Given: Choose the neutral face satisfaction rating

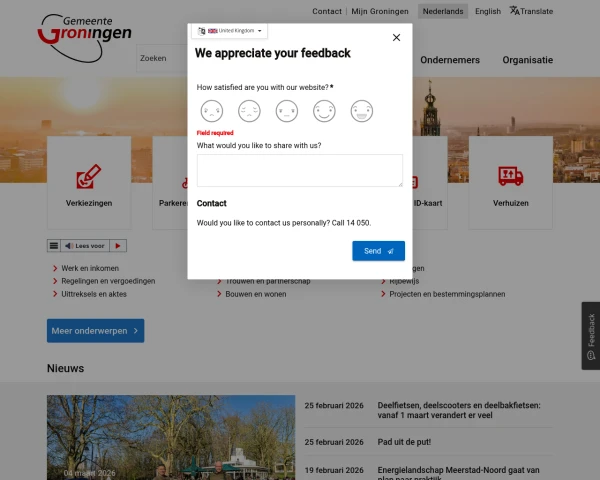Looking at the screenshot, I should pos(287,111).
